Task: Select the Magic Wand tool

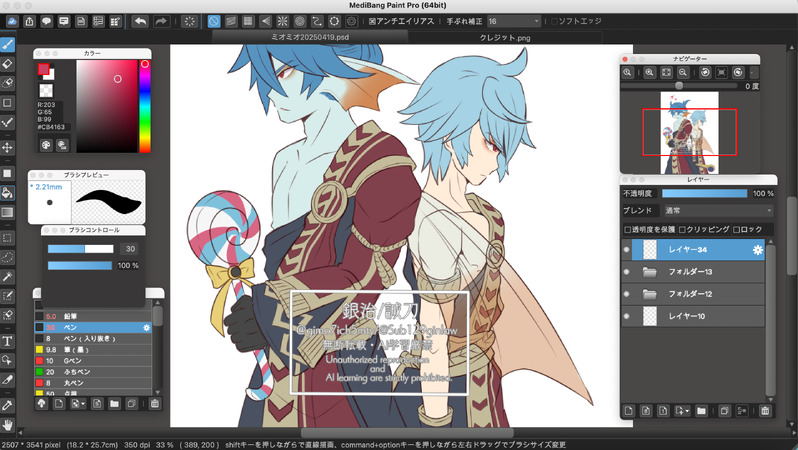Action: click(x=7, y=276)
